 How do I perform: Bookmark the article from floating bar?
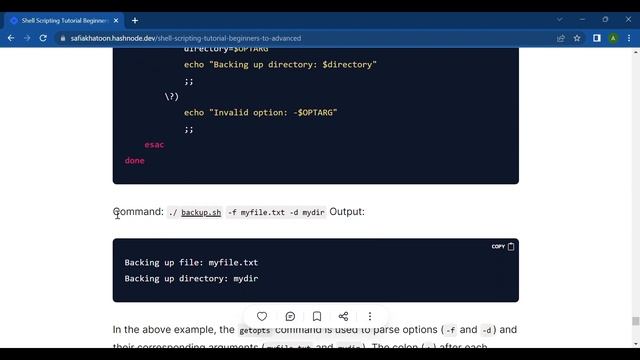317,316
